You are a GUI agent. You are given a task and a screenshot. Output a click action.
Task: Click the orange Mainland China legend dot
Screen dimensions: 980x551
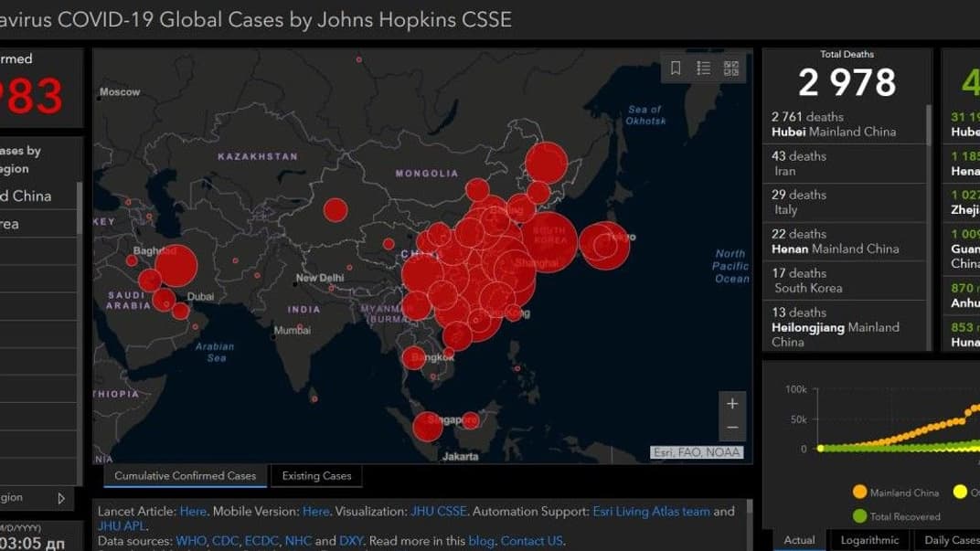859,493
